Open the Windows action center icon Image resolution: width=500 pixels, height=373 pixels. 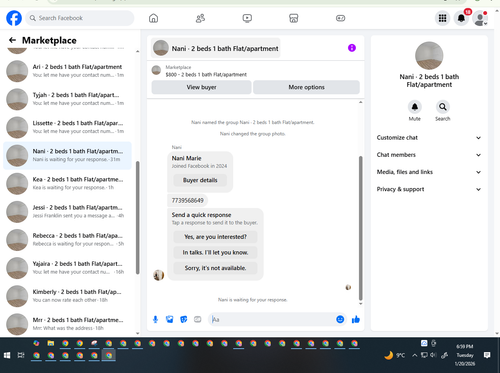coord(487,355)
